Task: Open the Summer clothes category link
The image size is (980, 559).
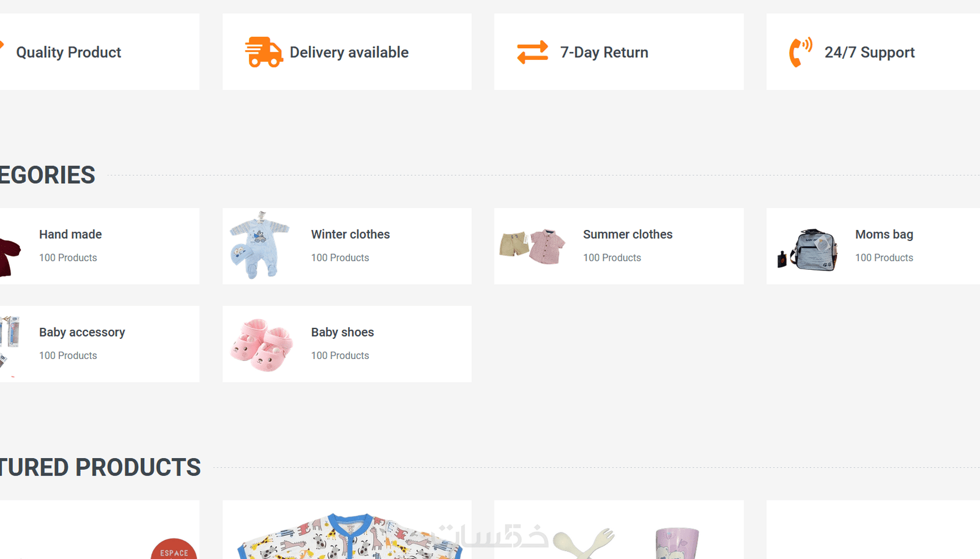Action: click(x=628, y=235)
